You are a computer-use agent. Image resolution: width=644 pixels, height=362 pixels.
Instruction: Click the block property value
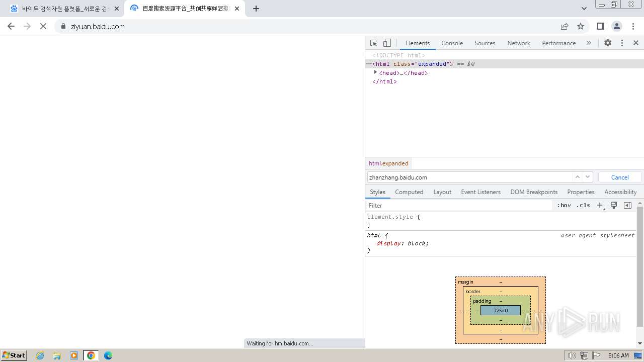coord(417,243)
